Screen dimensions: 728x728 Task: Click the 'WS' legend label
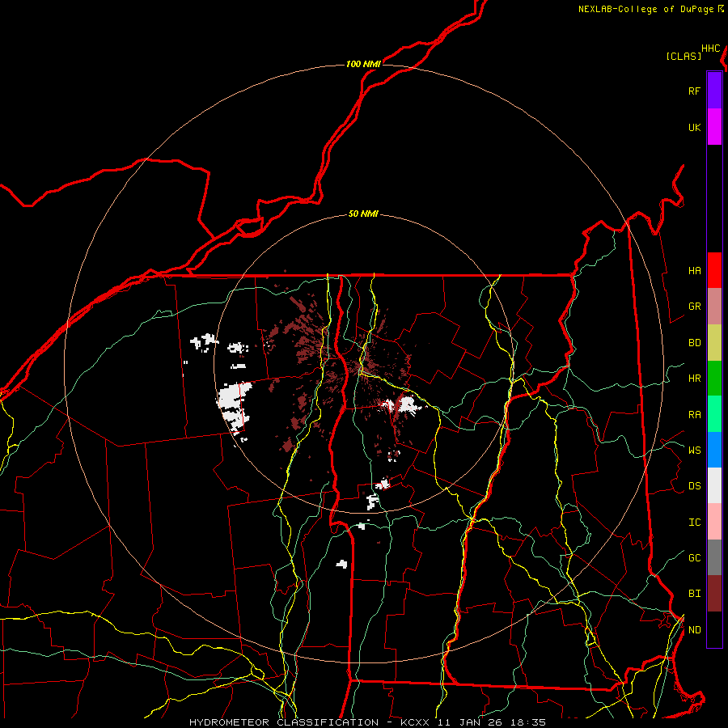(694, 450)
